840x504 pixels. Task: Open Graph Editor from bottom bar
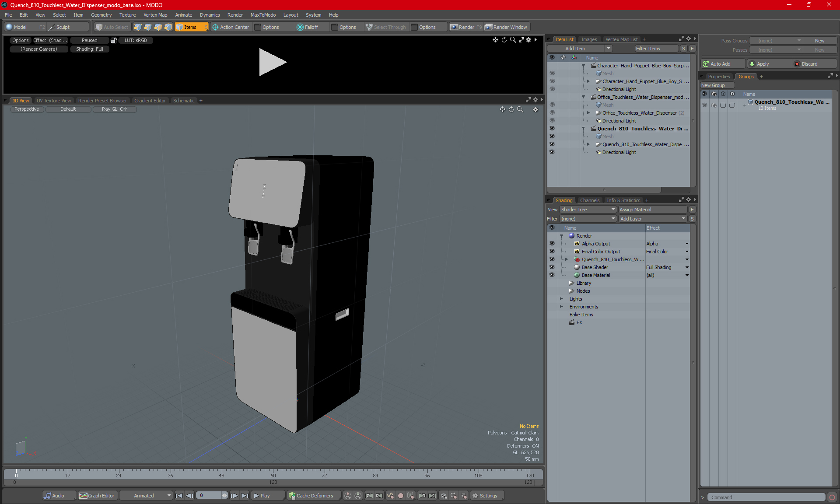[97, 496]
